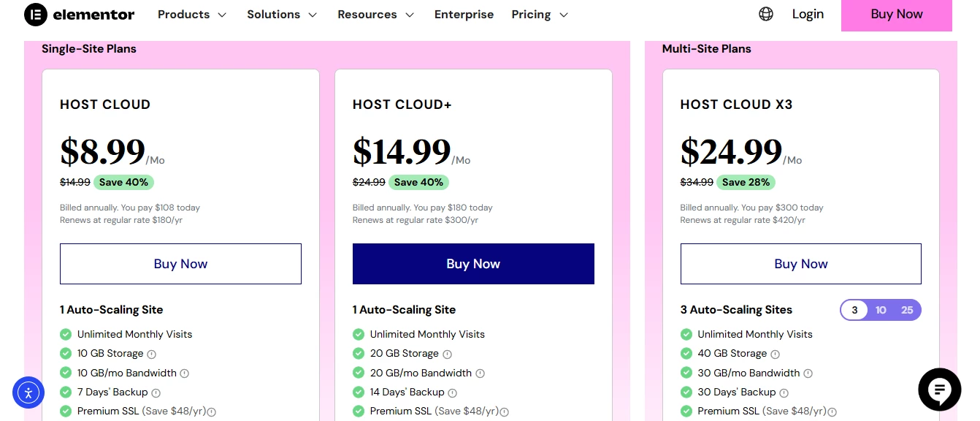The height and width of the screenshot is (421, 980).
Task: Open the Enterprise page
Action: coord(464,15)
